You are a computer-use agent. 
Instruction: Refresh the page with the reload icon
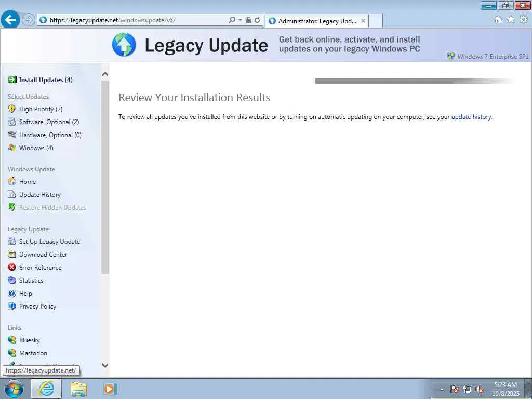pos(258,20)
